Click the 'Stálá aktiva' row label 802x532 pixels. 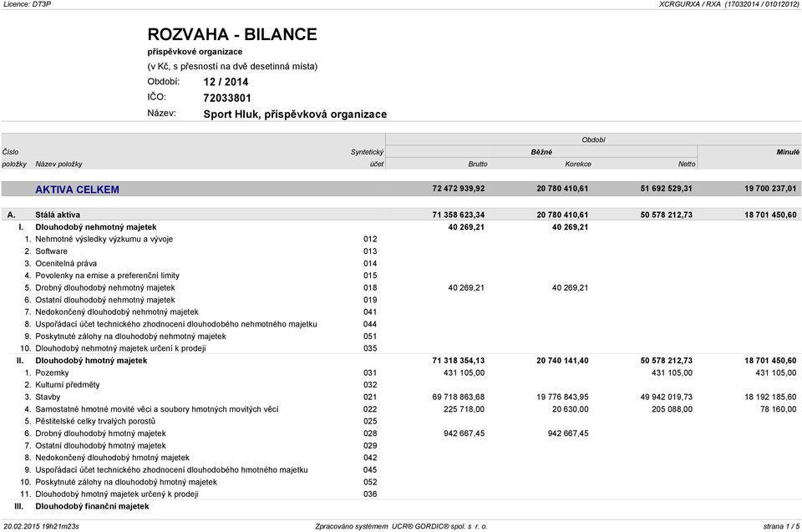click(x=58, y=215)
